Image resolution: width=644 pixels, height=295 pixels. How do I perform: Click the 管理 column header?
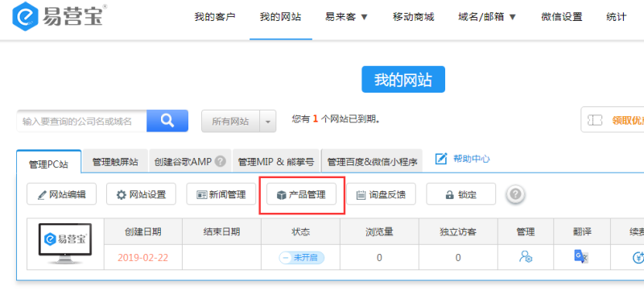[526, 231]
